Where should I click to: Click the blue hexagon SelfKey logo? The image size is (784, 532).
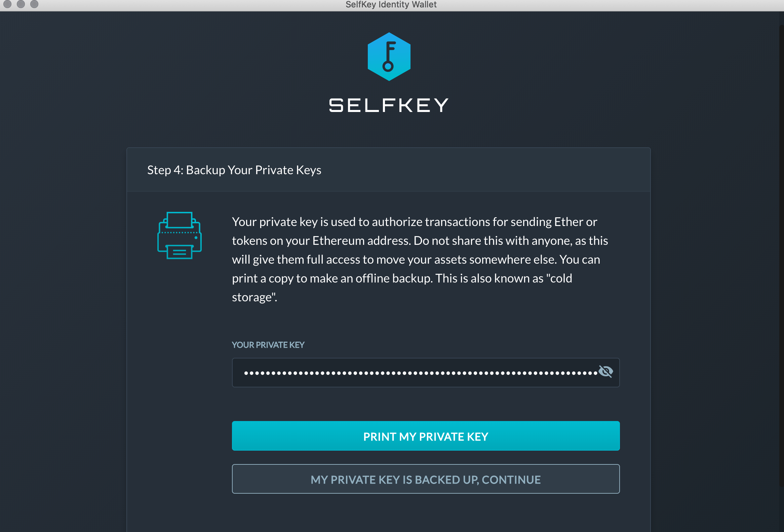(389, 57)
